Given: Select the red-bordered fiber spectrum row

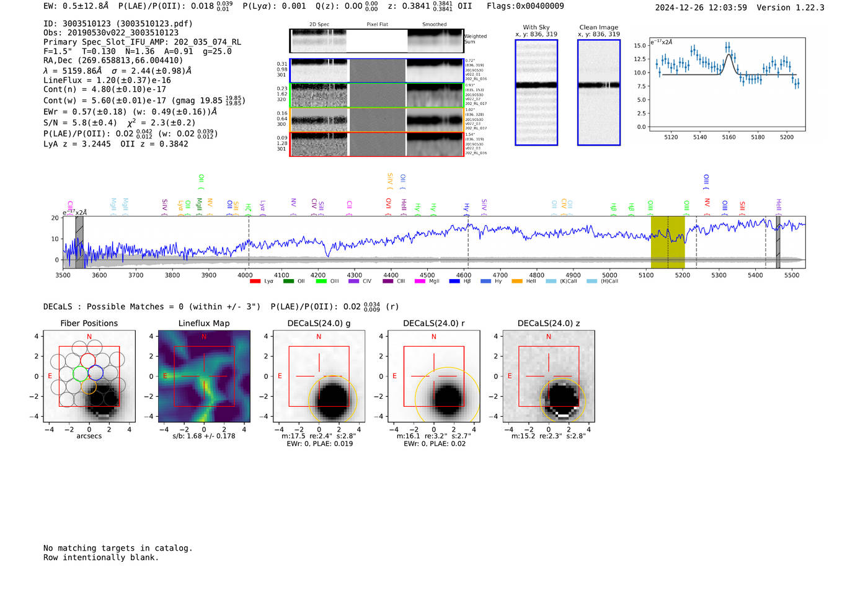Looking at the screenshot, I should click(377, 144).
